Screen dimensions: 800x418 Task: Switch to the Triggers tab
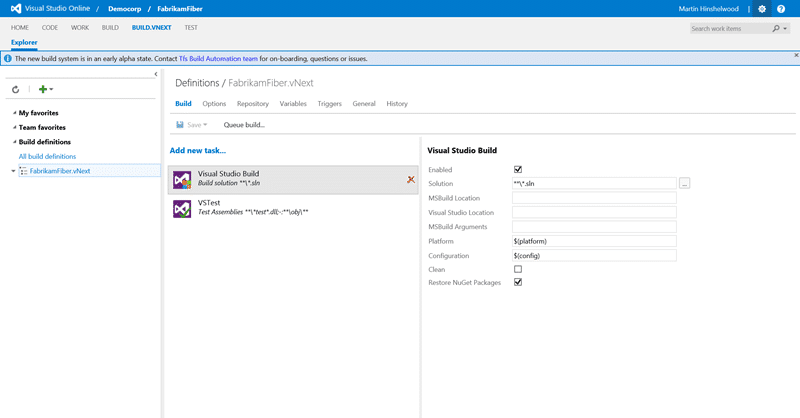330,104
